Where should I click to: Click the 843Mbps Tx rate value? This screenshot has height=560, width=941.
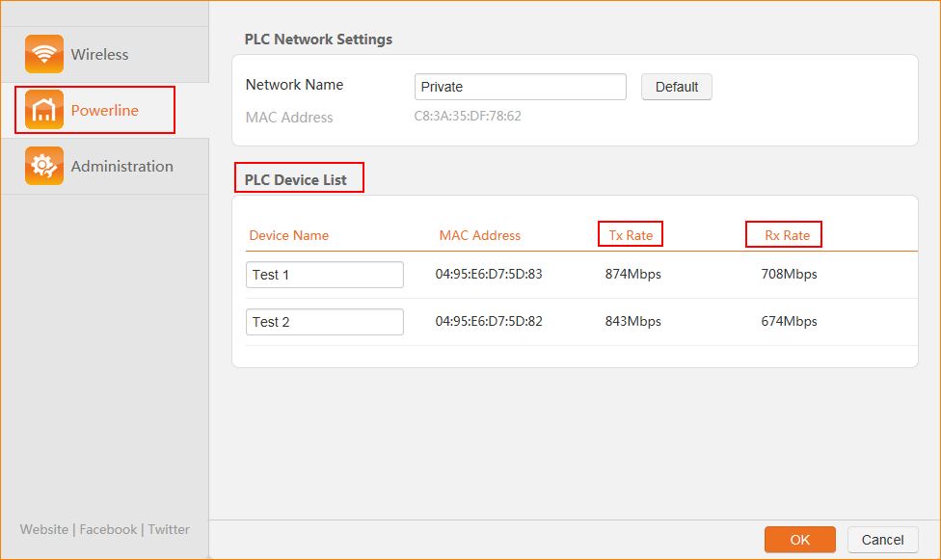pos(632,321)
